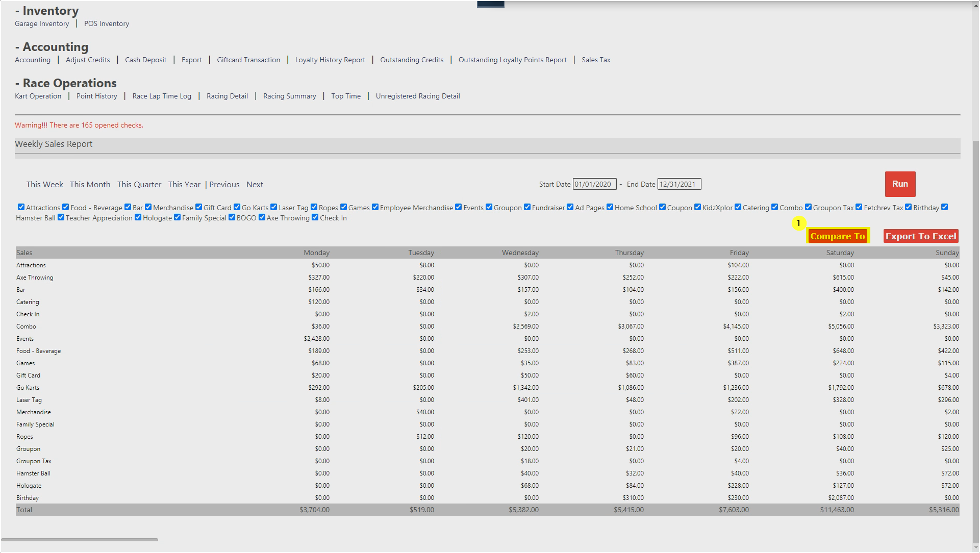Export report with Export To Excel
The image size is (980, 553).
pos(920,236)
